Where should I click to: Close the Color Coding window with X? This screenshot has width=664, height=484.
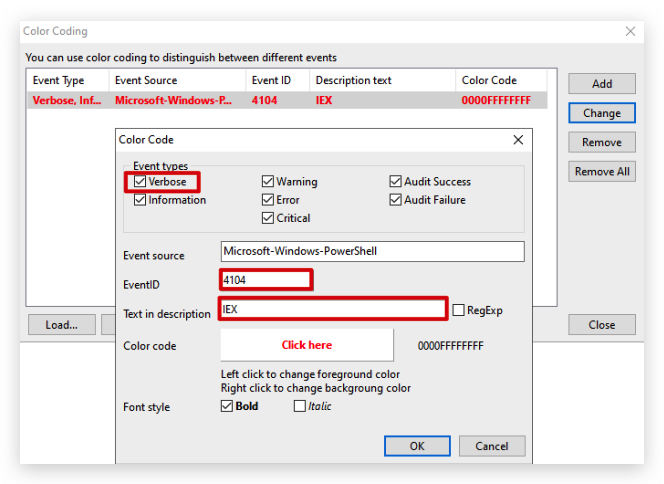[x=631, y=31]
